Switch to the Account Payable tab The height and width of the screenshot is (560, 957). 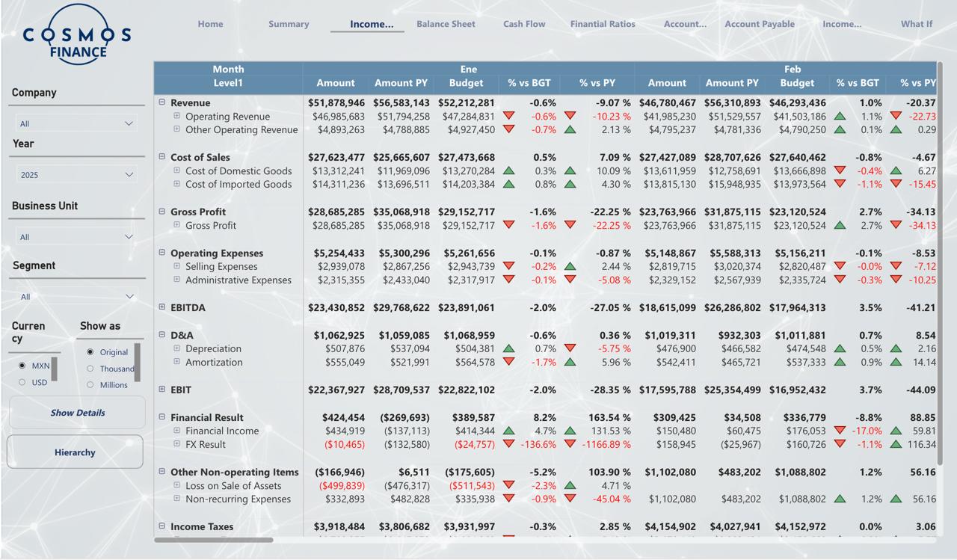click(760, 24)
